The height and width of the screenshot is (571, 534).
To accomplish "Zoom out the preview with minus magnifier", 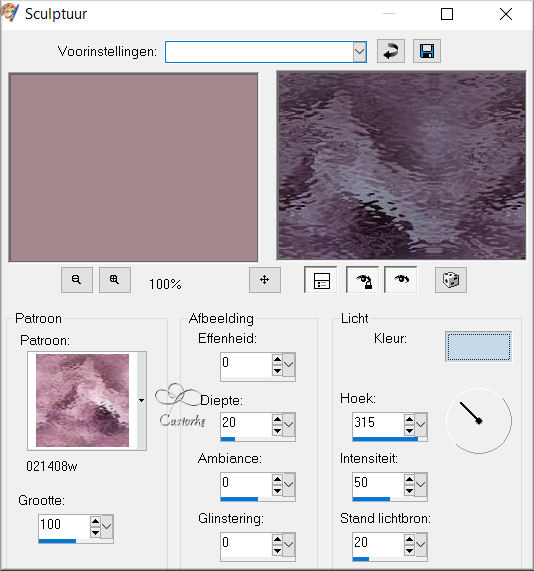I will [76, 280].
